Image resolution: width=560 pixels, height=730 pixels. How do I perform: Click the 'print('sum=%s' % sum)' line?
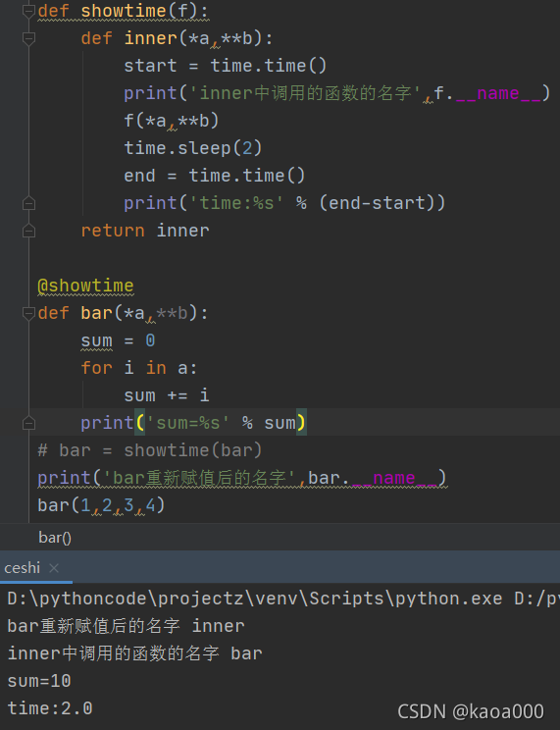[x=193, y=423]
